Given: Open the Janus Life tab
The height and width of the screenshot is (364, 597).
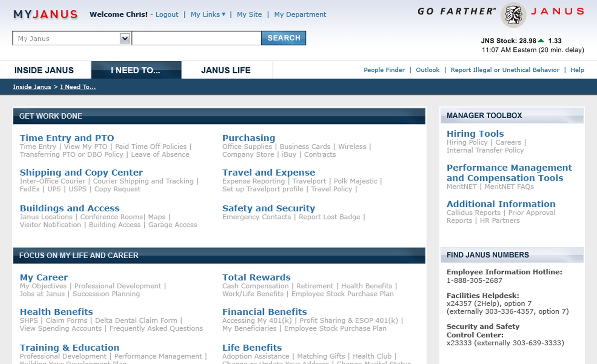Looking at the screenshot, I should (x=226, y=70).
